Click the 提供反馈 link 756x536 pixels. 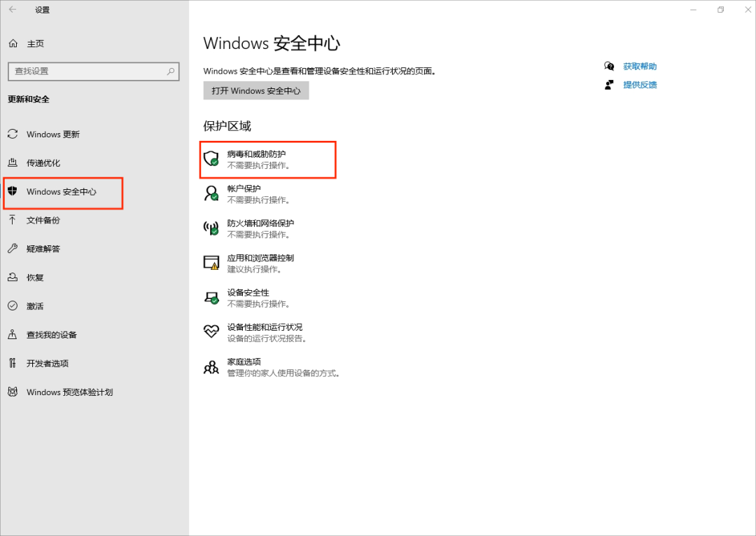(x=640, y=85)
